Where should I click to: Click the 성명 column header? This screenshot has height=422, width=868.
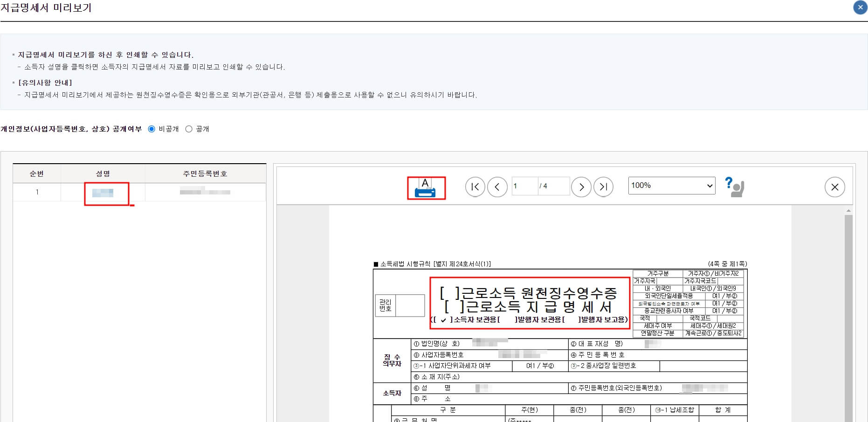tap(103, 173)
